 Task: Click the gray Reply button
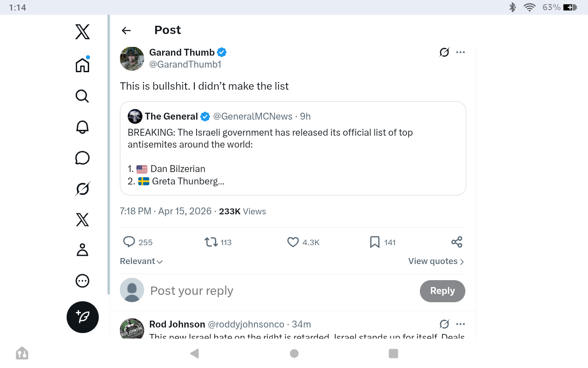(x=442, y=291)
